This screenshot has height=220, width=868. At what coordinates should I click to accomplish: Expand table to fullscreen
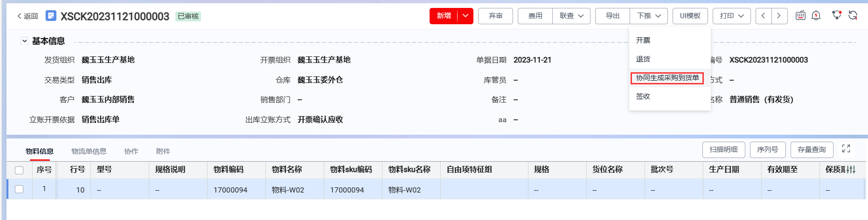846,149
